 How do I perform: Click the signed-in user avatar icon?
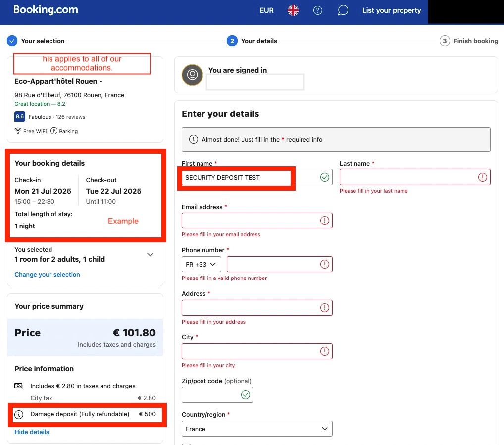192,75
